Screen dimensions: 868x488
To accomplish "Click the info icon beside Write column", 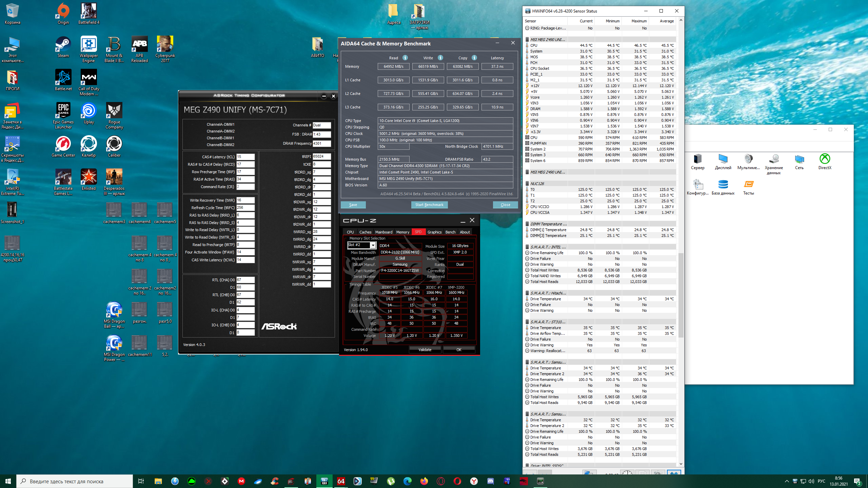I will 440,58.
